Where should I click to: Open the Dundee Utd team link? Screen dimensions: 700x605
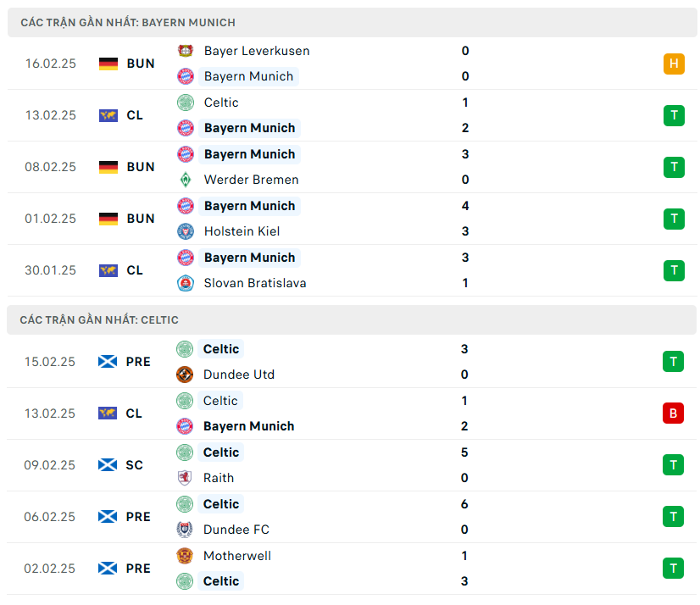[239, 375]
